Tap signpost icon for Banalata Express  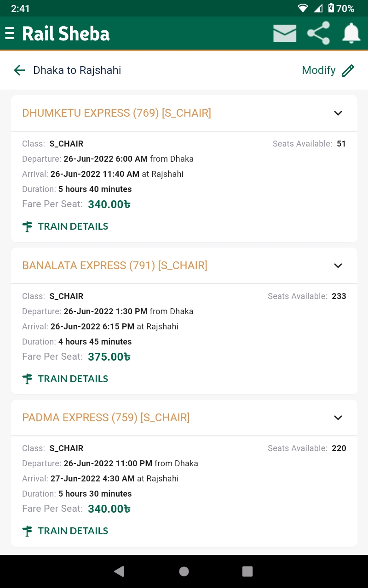tap(28, 379)
